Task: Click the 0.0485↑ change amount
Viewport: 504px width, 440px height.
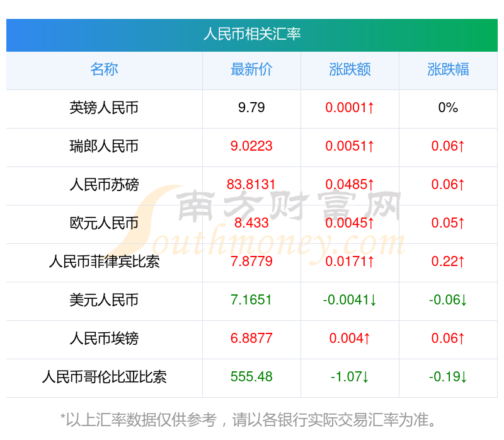Action: [x=350, y=185]
